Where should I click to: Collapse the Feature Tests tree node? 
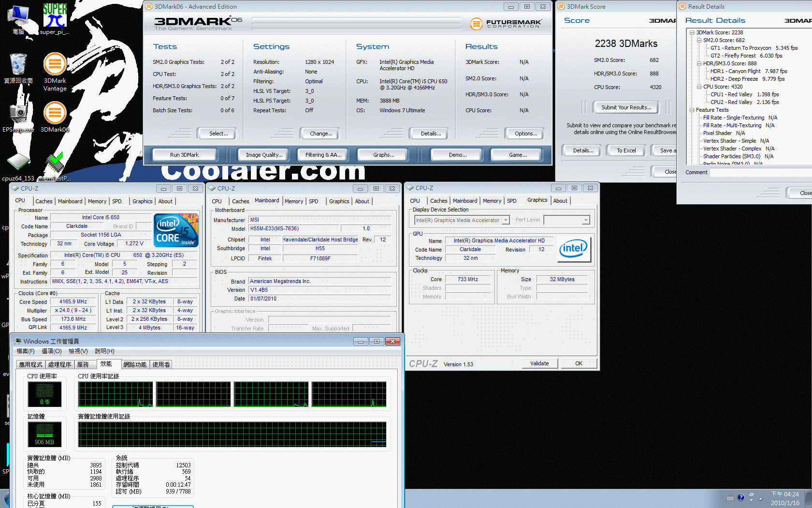[x=692, y=110]
